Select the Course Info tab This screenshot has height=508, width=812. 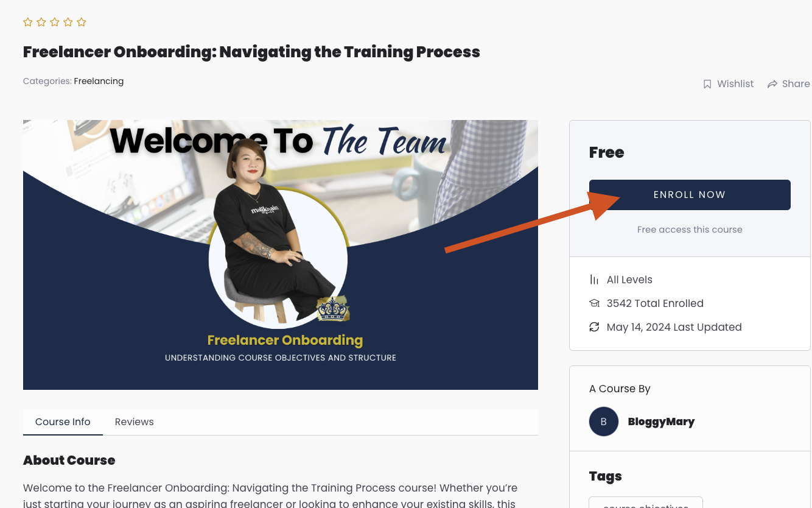(x=63, y=422)
